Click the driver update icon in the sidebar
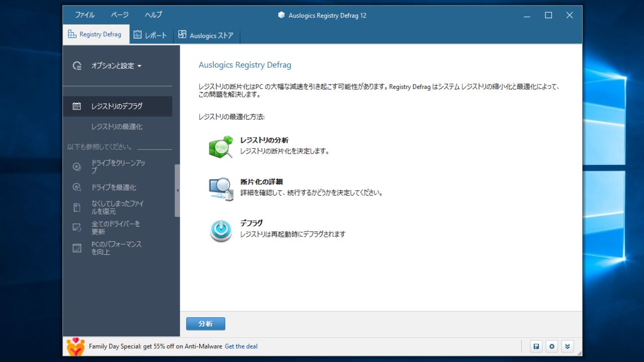 click(76, 228)
